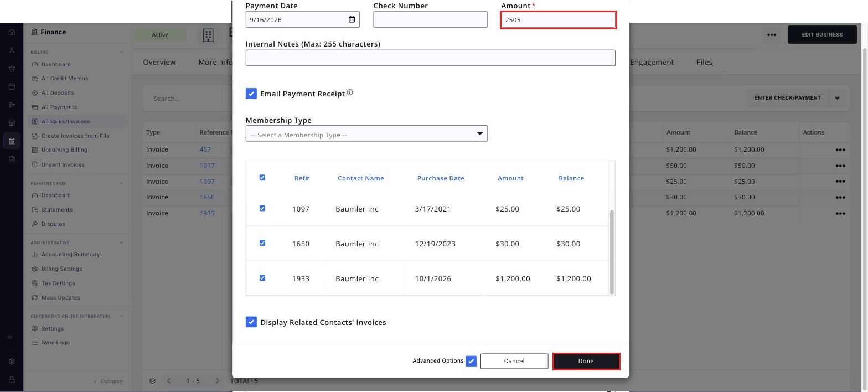Click Collapse at bottom of sidebar
Image resolution: width=868 pixels, height=392 pixels.
[108, 381]
